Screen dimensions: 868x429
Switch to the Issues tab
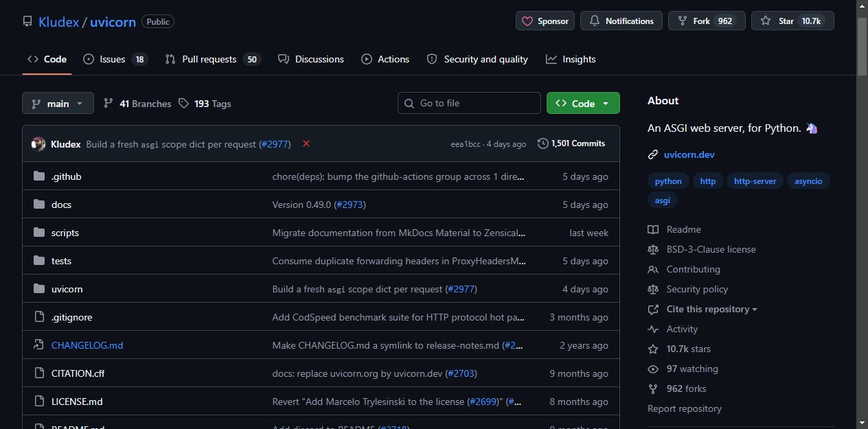[x=115, y=59]
